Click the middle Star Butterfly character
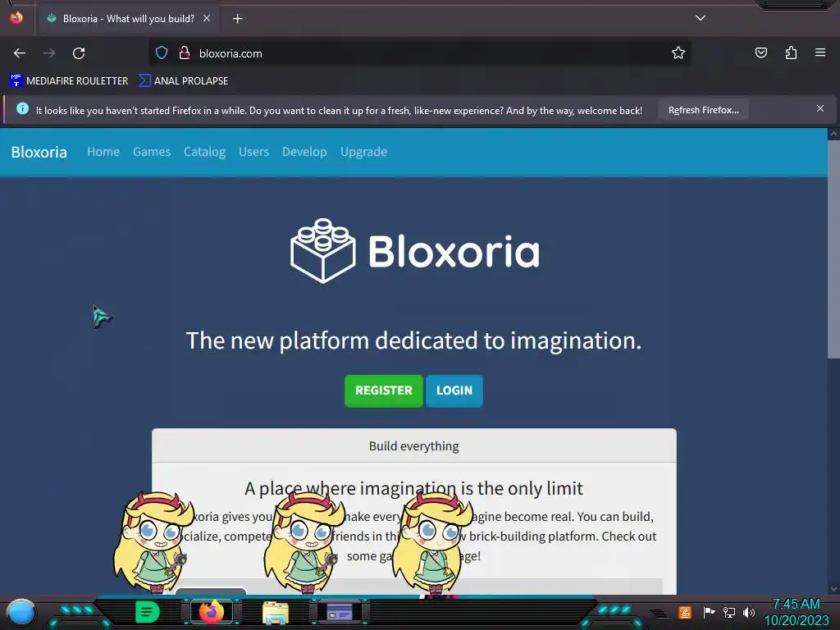 click(304, 542)
